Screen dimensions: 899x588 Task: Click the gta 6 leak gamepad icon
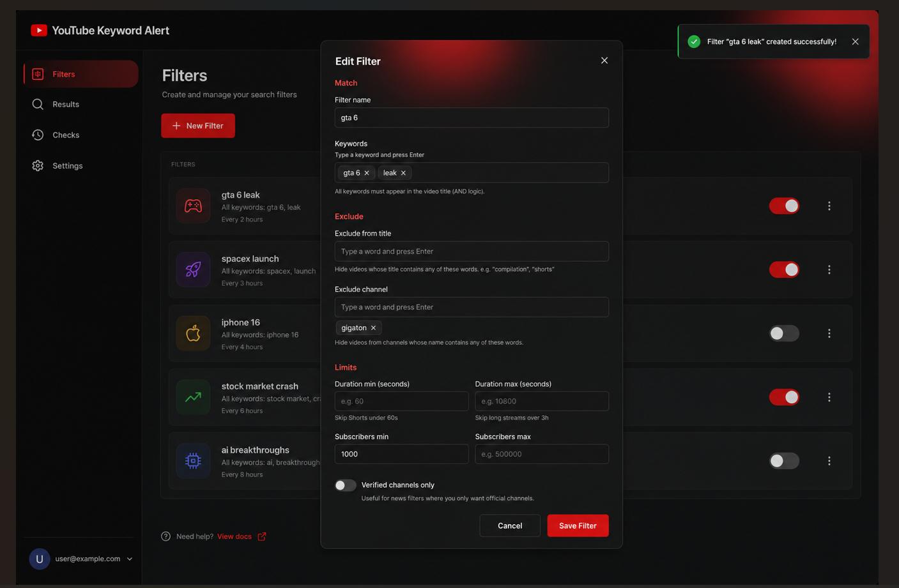pos(193,206)
